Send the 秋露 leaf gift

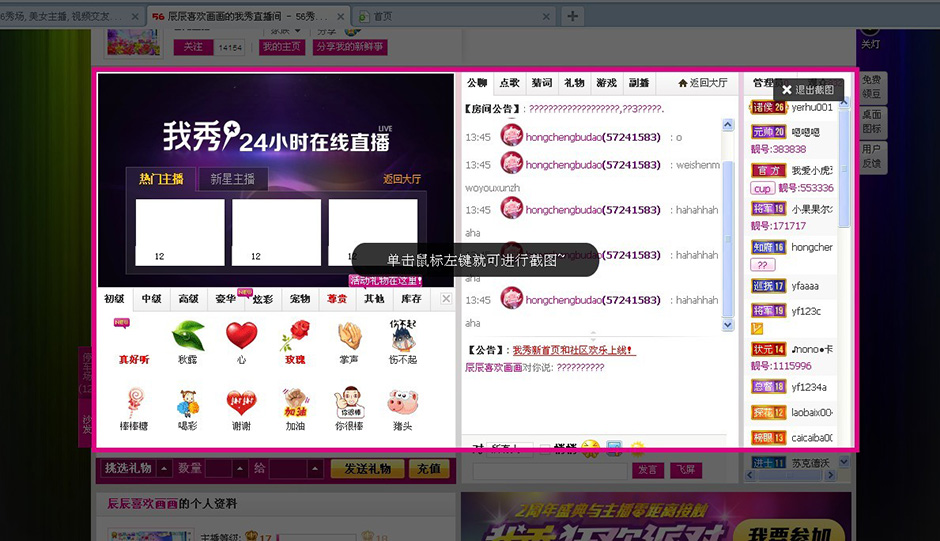click(188, 342)
